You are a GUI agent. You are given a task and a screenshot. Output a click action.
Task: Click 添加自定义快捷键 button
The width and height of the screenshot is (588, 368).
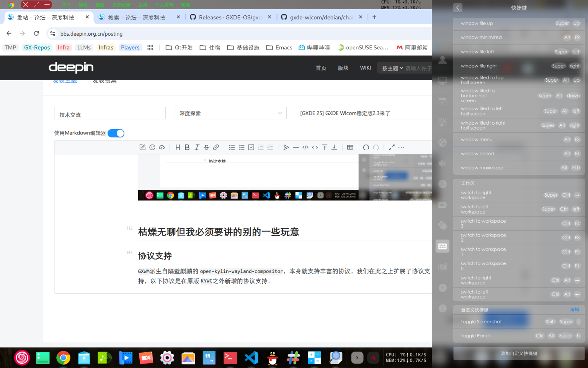(519, 353)
